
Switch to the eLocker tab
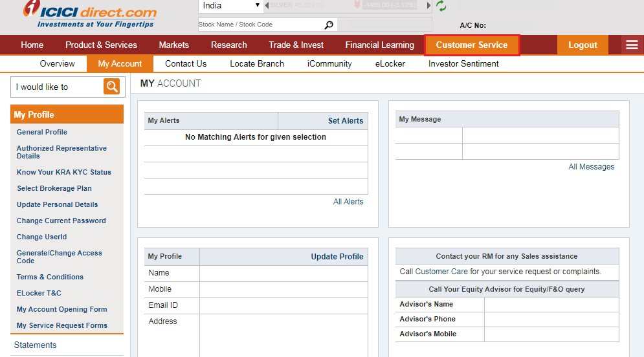pos(390,63)
